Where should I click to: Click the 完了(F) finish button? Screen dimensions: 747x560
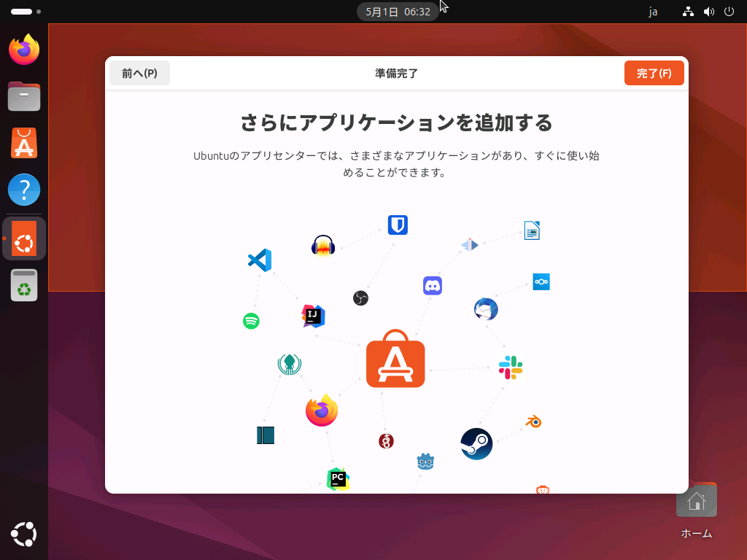(654, 74)
